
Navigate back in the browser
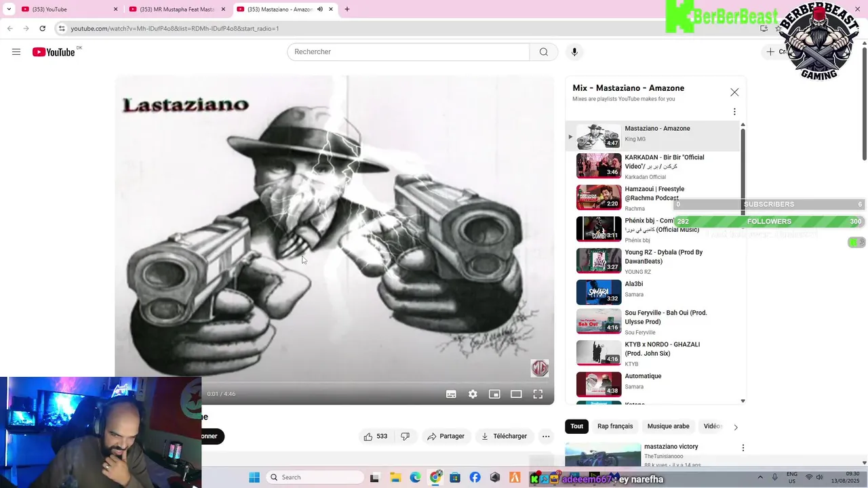click(9, 28)
